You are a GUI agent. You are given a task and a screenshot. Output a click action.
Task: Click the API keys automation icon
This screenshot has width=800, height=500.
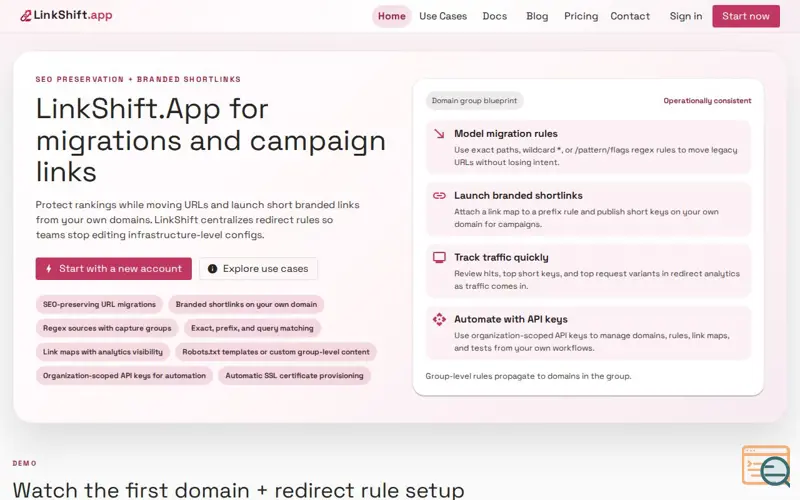tap(439, 319)
